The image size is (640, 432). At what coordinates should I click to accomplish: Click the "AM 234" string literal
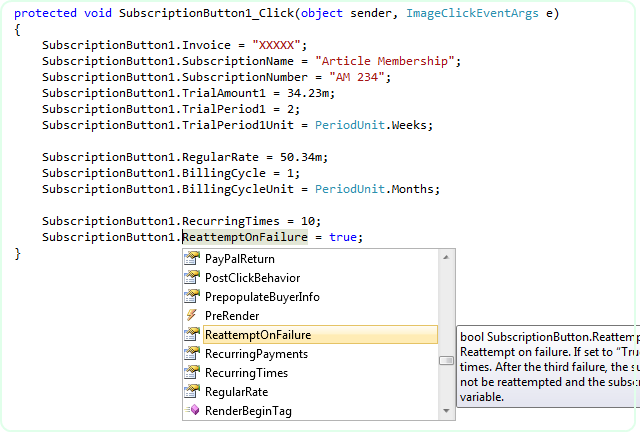tap(357, 77)
